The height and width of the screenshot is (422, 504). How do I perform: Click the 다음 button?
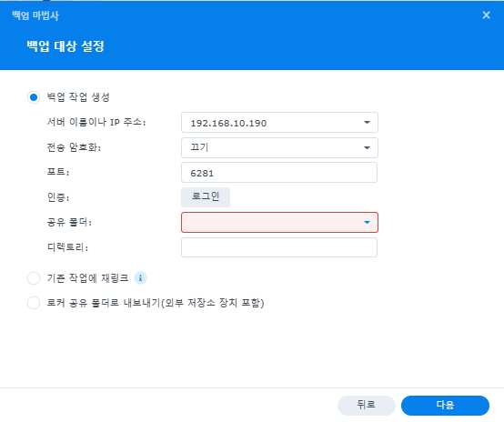click(x=445, y=406)
